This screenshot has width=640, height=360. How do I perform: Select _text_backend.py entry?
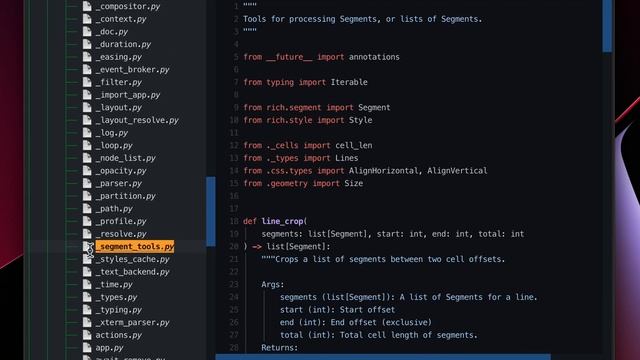coord(132,272)
